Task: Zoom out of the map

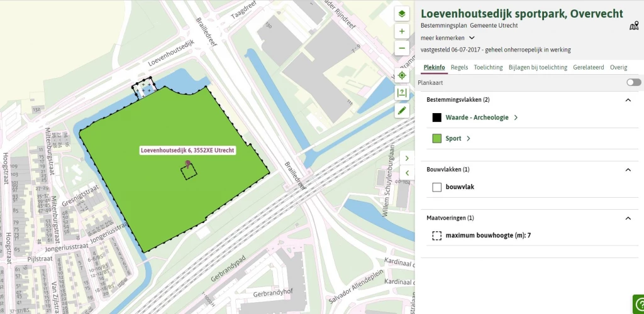Action: click(x=402, y=48)
